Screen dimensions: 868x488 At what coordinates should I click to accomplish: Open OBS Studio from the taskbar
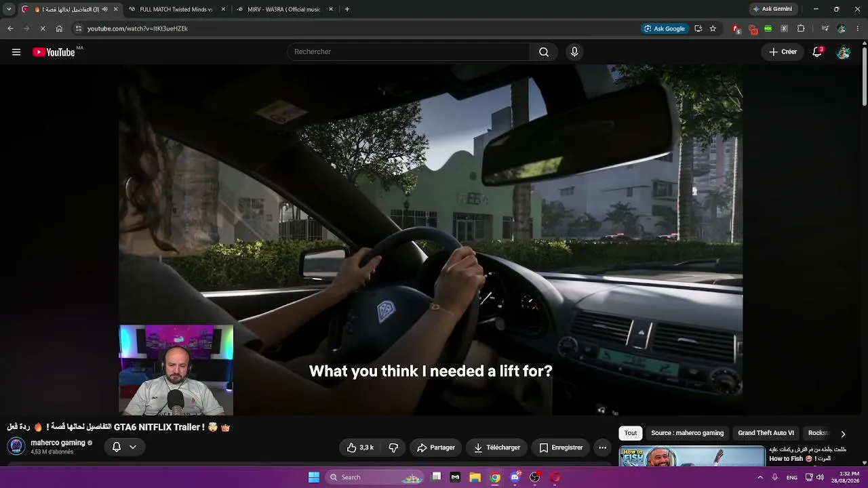point(535,477)
